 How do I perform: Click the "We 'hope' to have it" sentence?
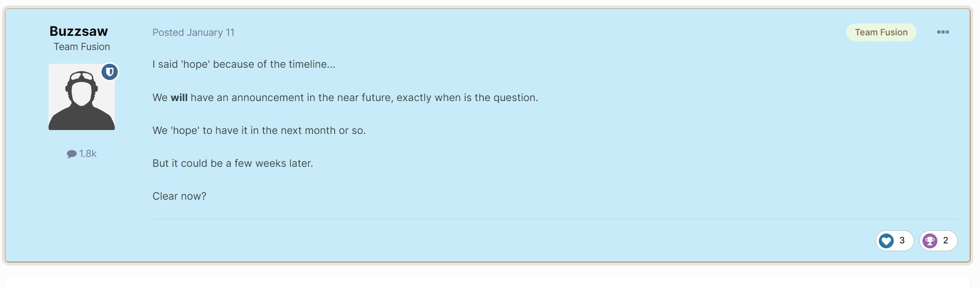259,131
